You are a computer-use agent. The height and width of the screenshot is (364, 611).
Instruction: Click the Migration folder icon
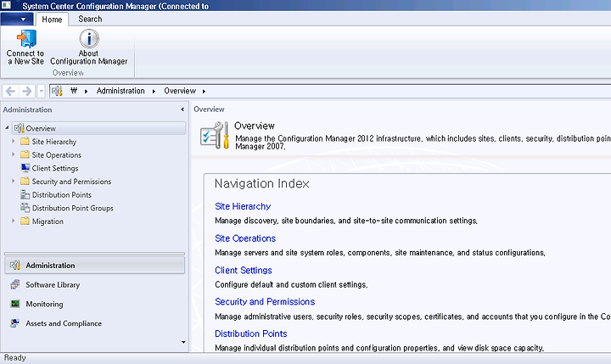click(25, 221)
